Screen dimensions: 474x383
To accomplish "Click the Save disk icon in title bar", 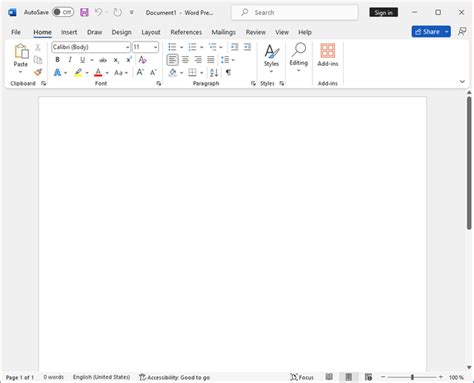I will pyautogui.click(x=84, y=12).
